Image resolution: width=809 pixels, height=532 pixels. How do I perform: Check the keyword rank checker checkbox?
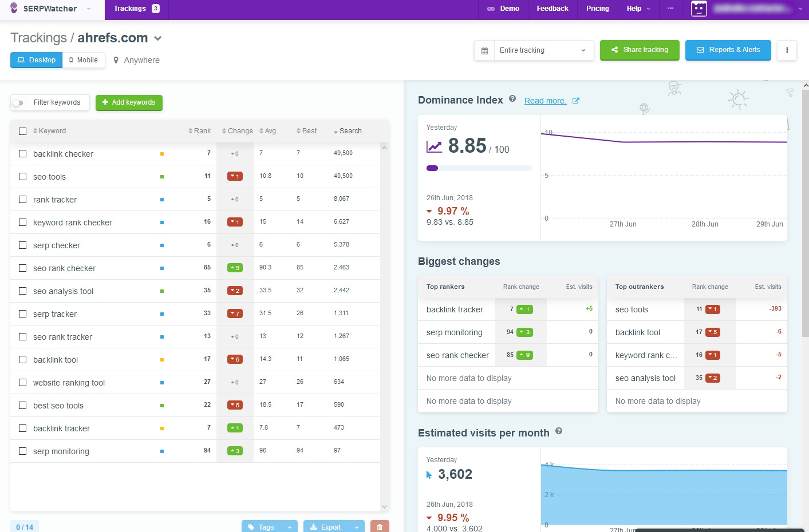[23, 223]
